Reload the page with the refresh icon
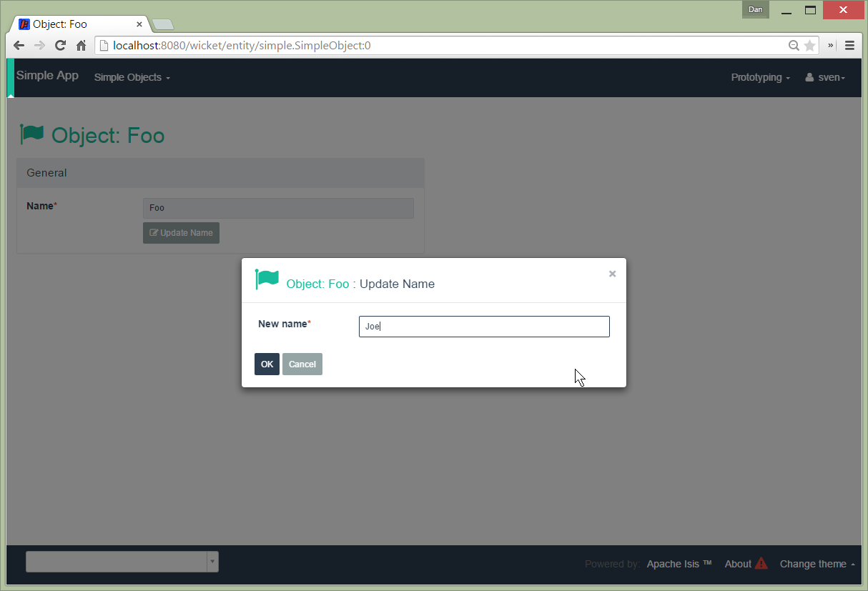 pos(61,46)
